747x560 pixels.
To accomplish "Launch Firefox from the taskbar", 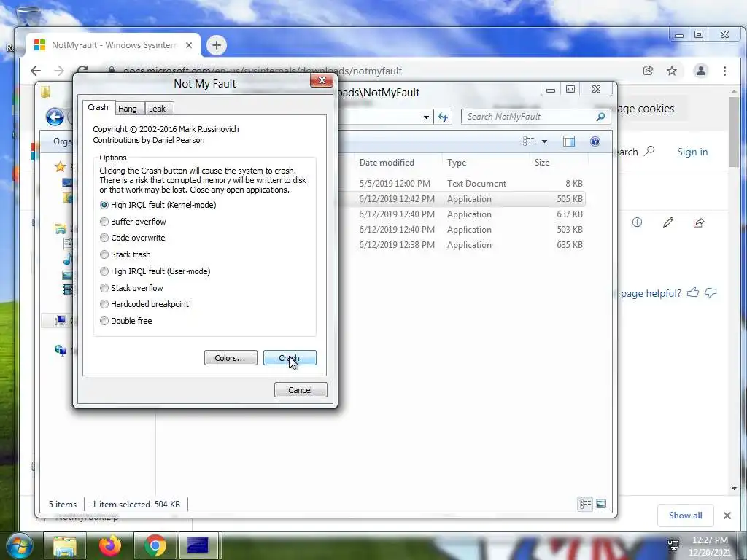I will [110, 545].
